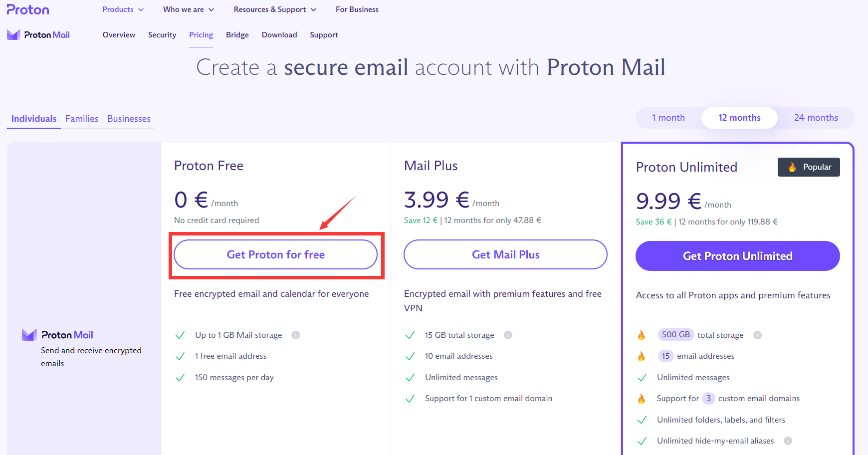The image size is (868, 455).
Task: Select the 1 month billing option
Action: click(x=668, y=118)
